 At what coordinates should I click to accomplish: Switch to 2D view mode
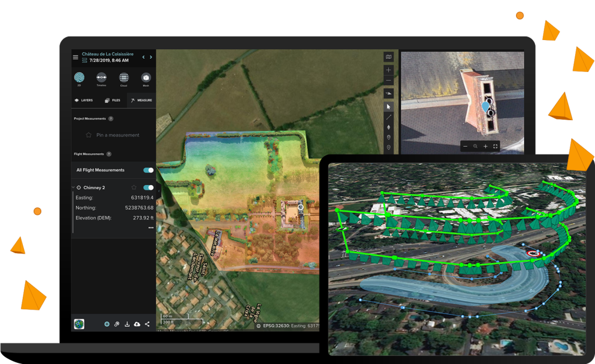pos(79,78)
